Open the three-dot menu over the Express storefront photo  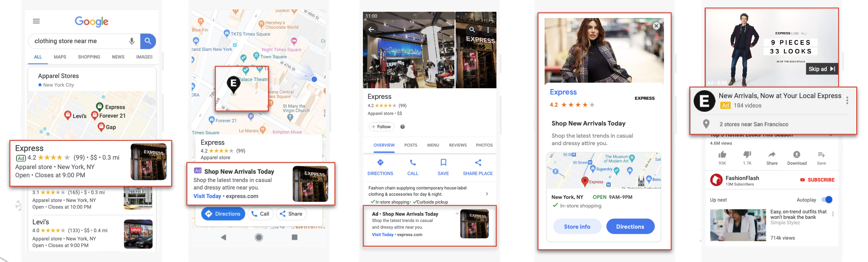click(488, 30)
